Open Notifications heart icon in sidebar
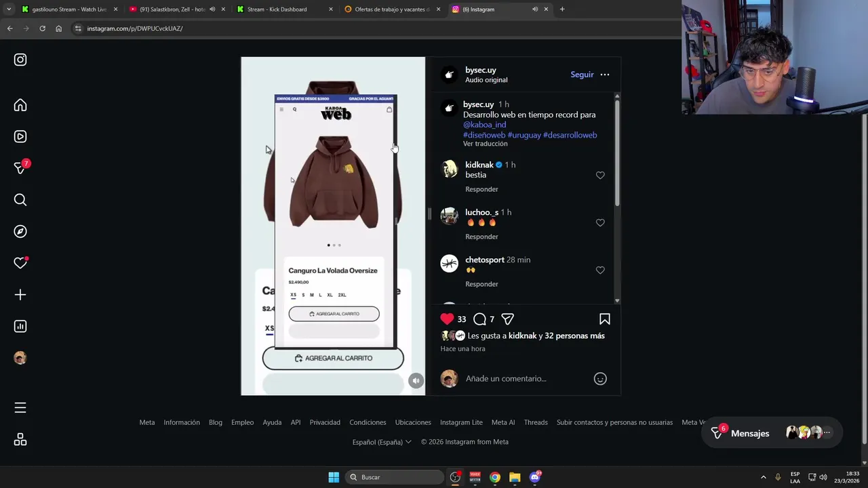 [20, 263]
